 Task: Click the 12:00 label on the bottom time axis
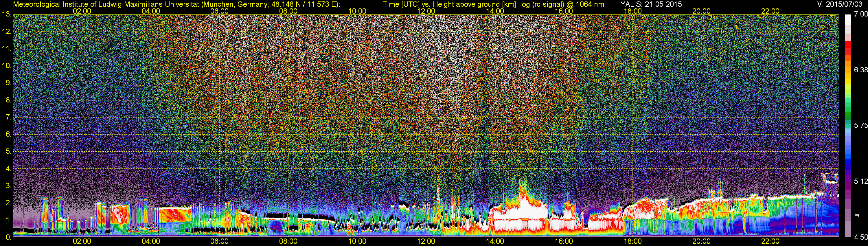(426, 241)
